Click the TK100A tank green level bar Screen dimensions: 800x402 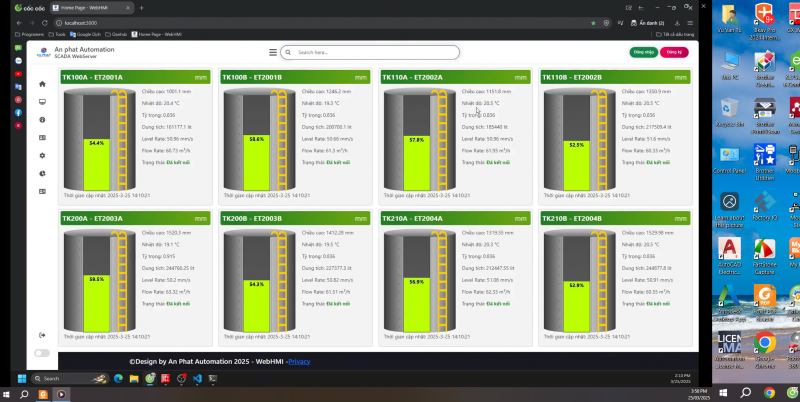[x=97, y=162]
